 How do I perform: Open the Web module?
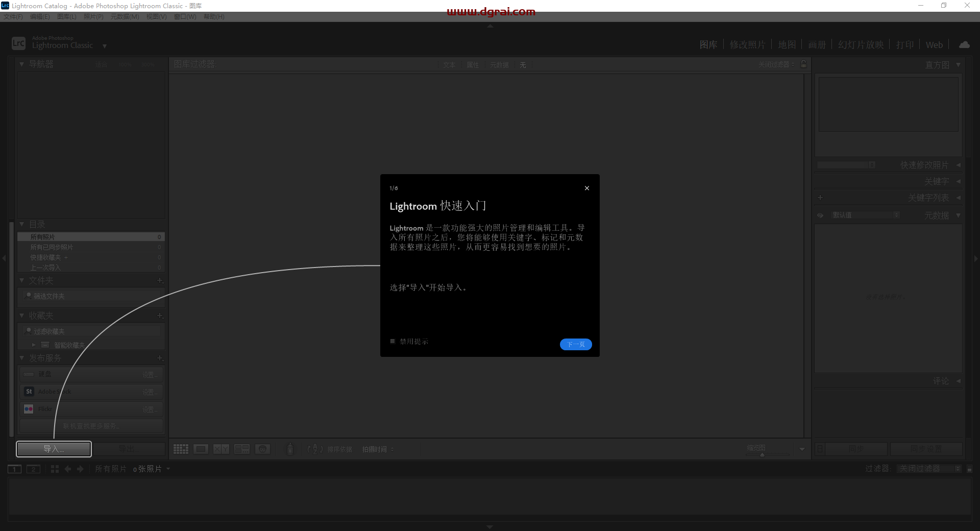coord(934,45)
